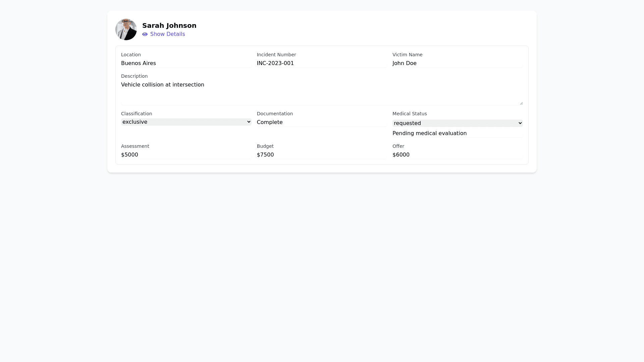644x362 pixels.
Task: Click into the Description text area
Action: point(322,93)
